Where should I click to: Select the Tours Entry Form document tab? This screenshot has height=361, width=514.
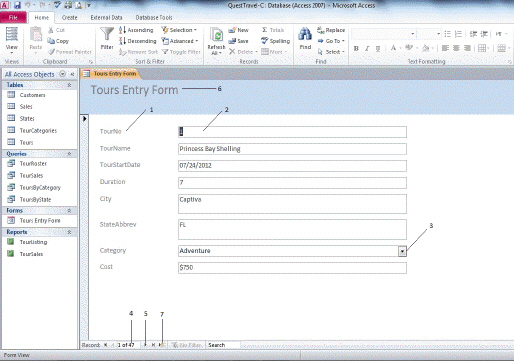pyautogui.click(x=111, y=74)
